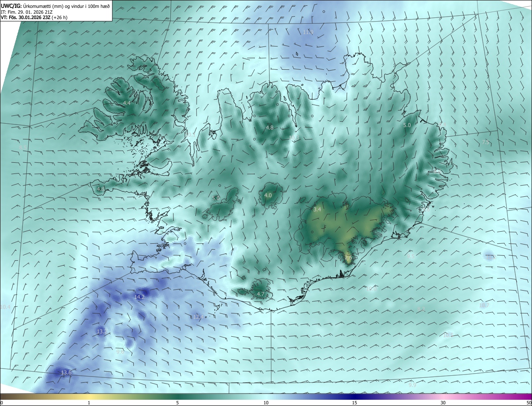Click the 10.7 value off the southeast coast
Screen dimensions: 532x406
(484, 305)
